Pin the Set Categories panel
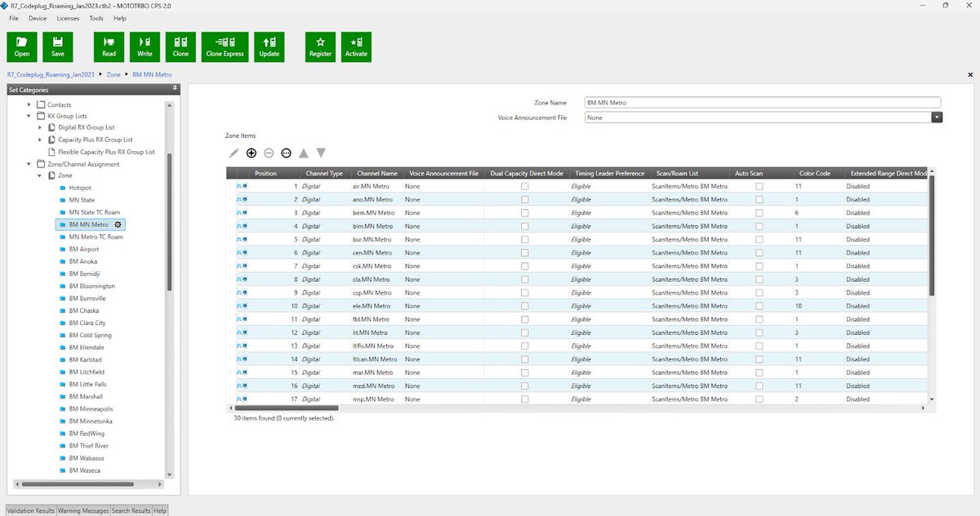 (174, 89)
